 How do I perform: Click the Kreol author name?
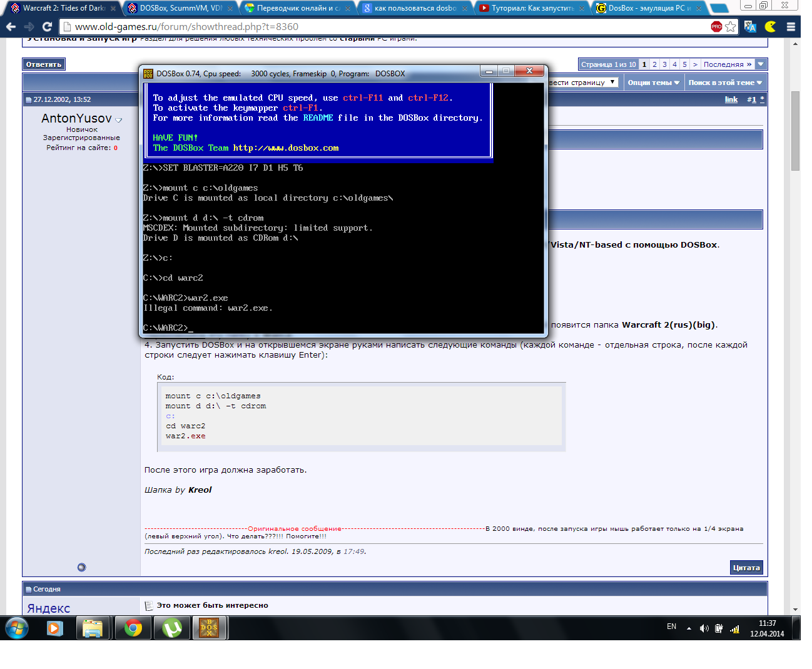pyautogui.click(x=200, y=490)
